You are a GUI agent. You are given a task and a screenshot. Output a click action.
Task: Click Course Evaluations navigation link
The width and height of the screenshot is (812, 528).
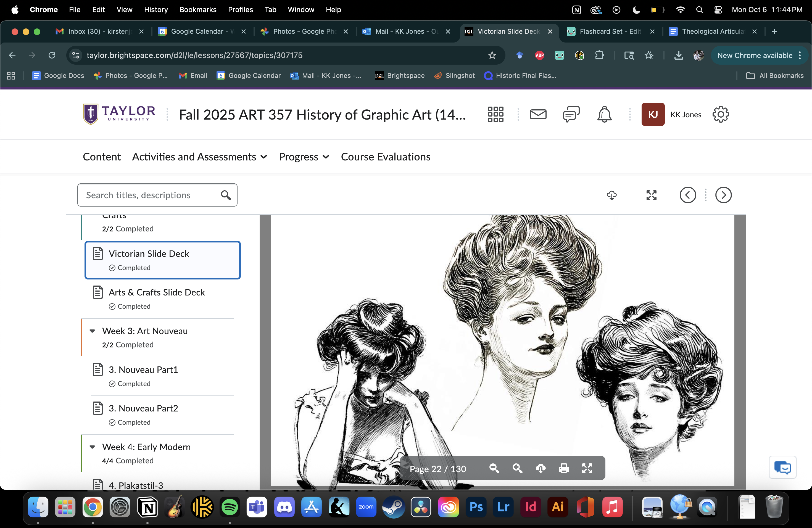(386, 157)
